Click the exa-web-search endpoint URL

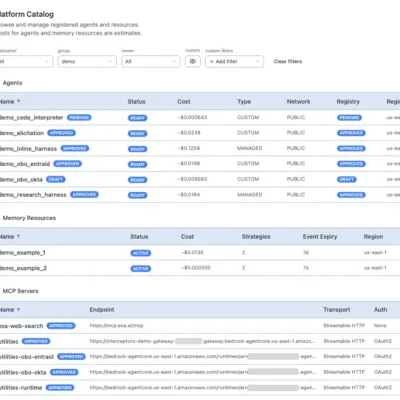point(116,325)
